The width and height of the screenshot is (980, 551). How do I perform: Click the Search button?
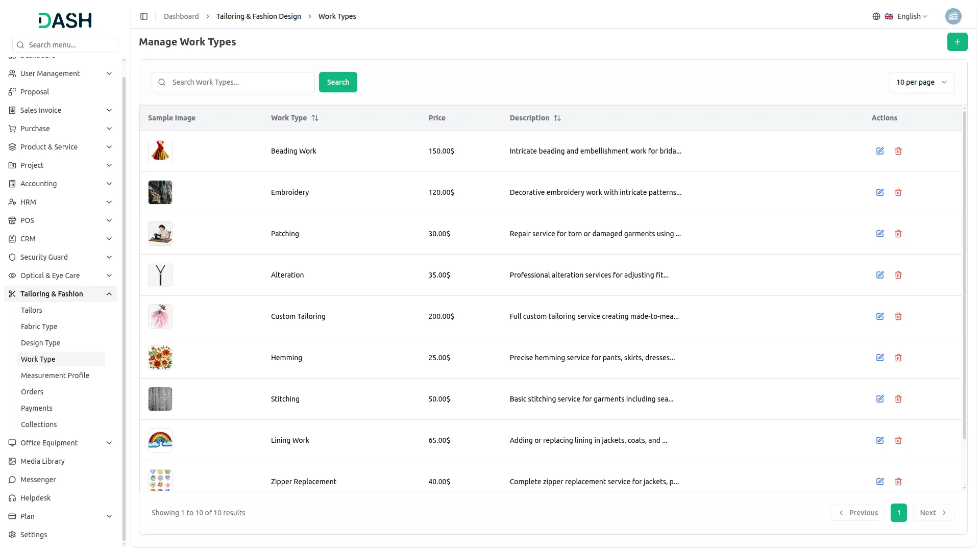(x=338, y=82)
